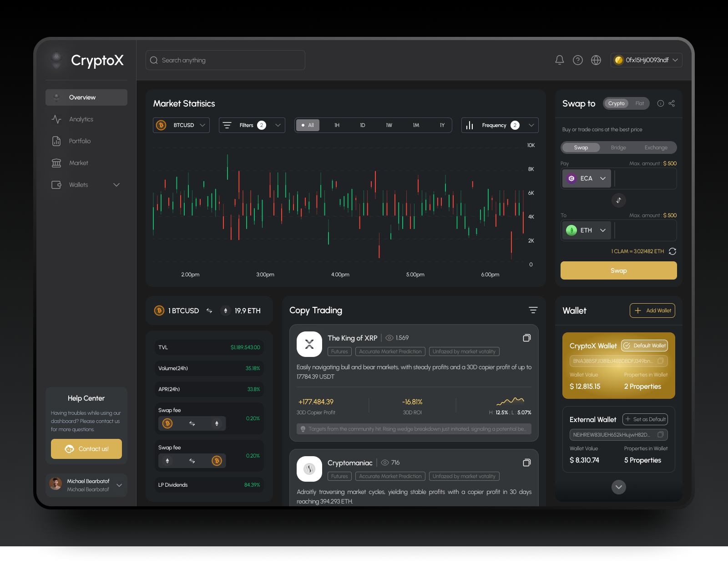Click the share icon in the Swap panel

click(672, 103)
